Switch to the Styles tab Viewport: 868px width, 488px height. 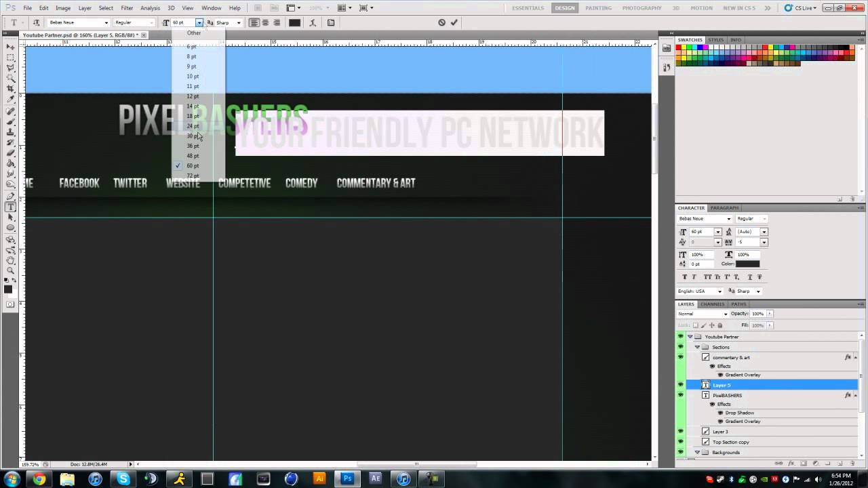click(716, 40)
